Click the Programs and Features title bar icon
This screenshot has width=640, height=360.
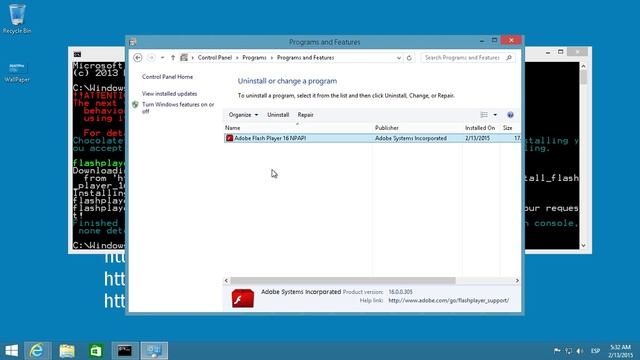[133, 42]
